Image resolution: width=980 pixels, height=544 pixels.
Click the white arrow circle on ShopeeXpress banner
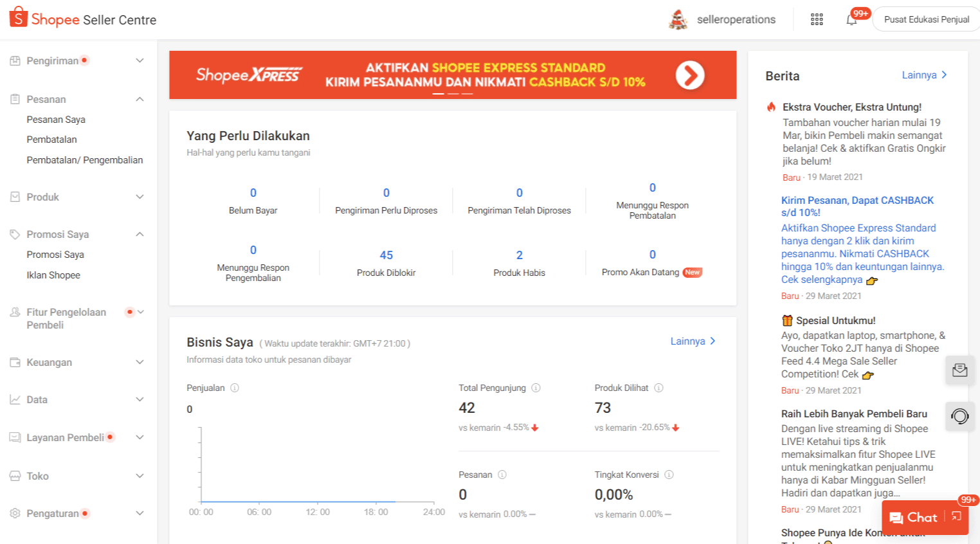point(690,75)
